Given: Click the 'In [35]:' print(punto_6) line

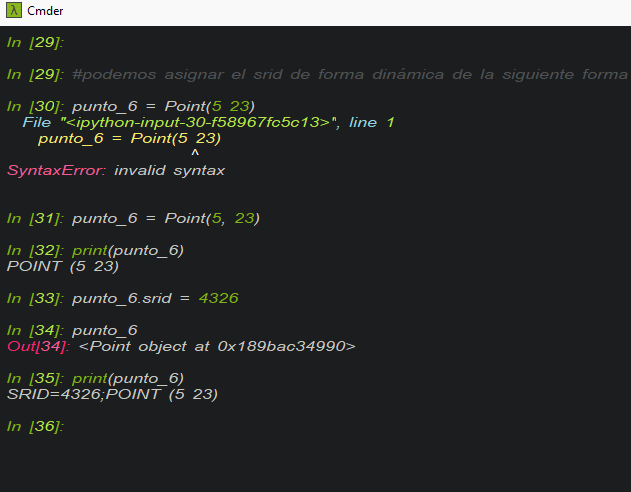Looking at the screenshot, I should pyautogui.click(x=95, y=379).
